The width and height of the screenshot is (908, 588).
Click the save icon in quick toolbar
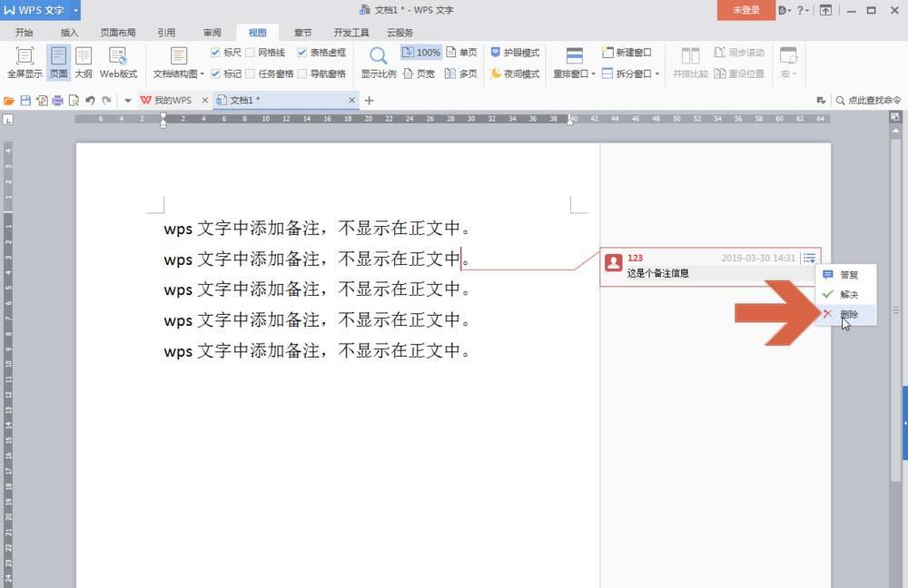[x=25, y=100]
